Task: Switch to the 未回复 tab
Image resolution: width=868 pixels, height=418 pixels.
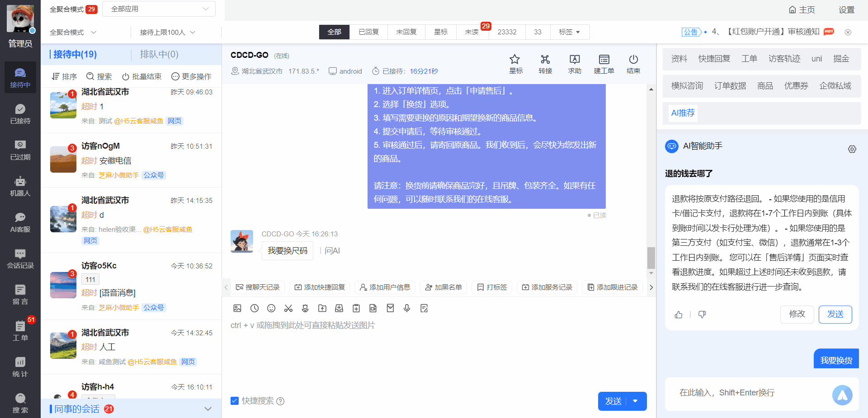Action: (x=406, y=32)
